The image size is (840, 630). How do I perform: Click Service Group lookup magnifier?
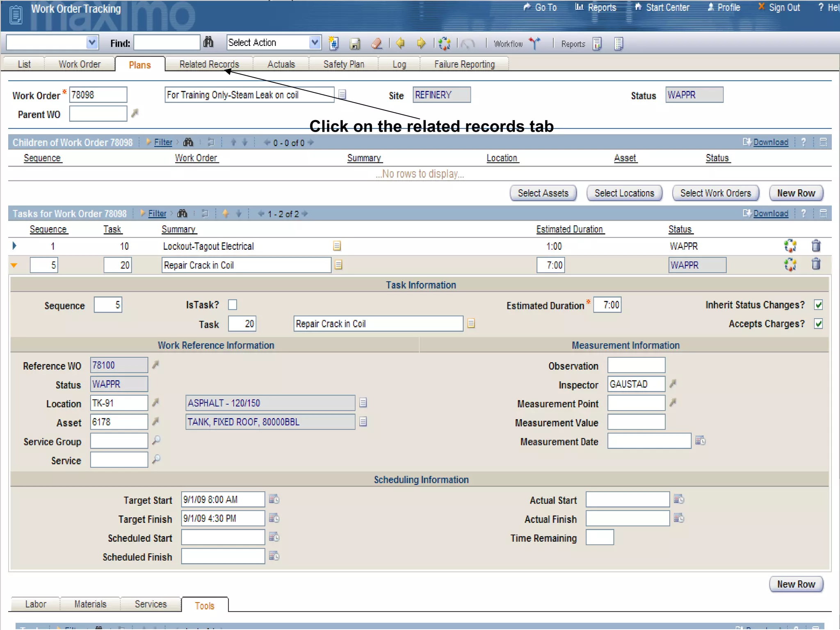pyautogui.click(x=156, y=441)
